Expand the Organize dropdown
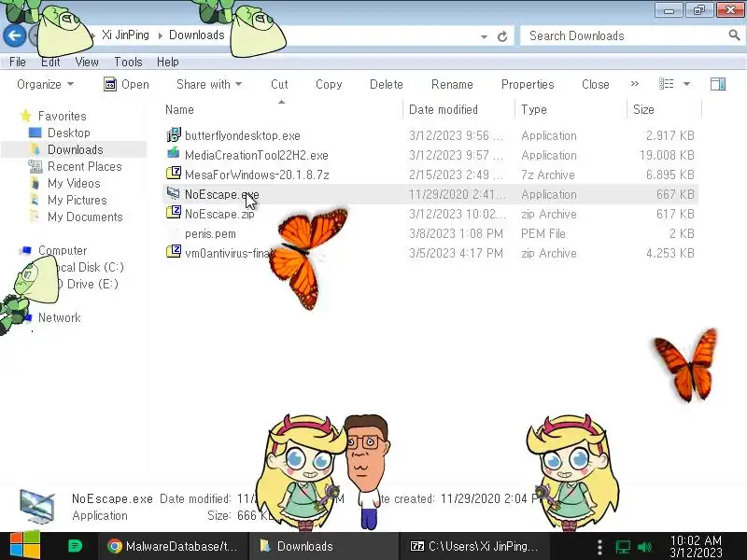Screen dimensions: 747x560 [45, 84]
